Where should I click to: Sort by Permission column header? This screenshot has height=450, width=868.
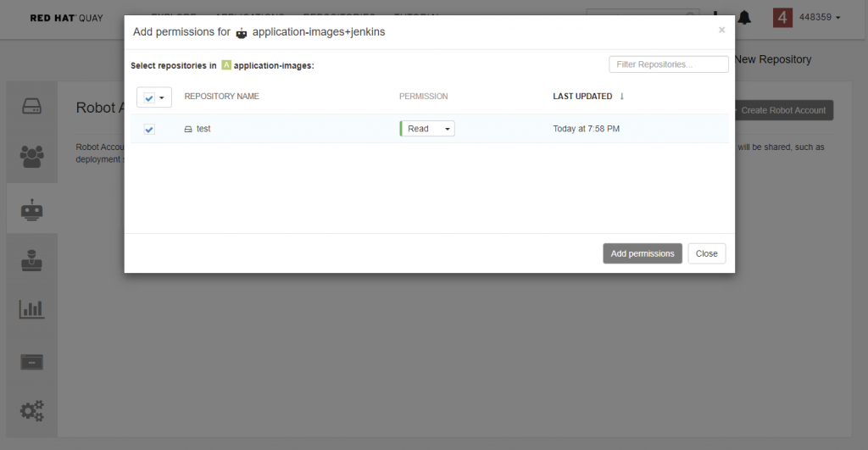[x=424, y=97]
